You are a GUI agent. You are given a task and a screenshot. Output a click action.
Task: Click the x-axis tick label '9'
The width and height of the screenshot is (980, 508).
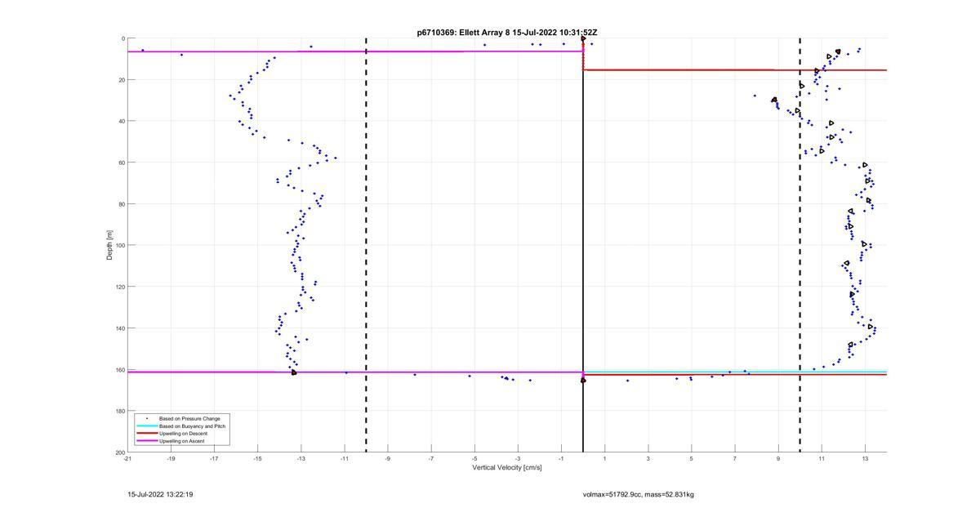coord(778,459)
